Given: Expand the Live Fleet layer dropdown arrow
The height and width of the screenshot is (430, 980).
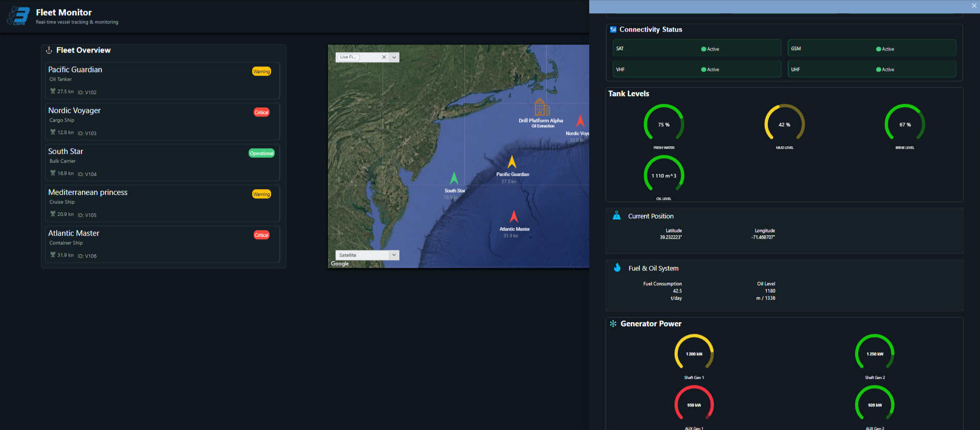Looking at the screenshot, I should pyautogui.click(x=394, y=57).
